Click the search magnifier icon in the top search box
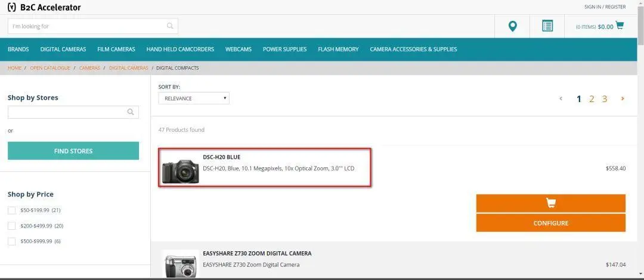 pyautogui.click(x=170, y=26)
